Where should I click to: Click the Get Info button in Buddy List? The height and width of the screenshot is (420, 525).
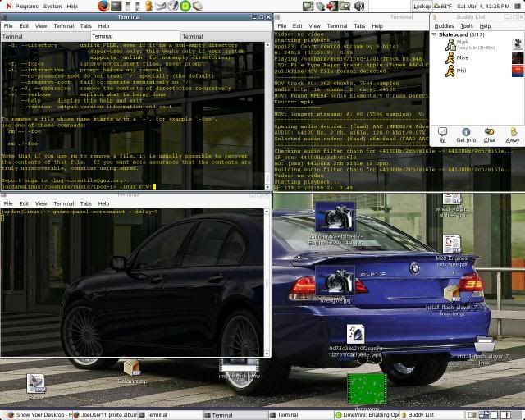466,135
